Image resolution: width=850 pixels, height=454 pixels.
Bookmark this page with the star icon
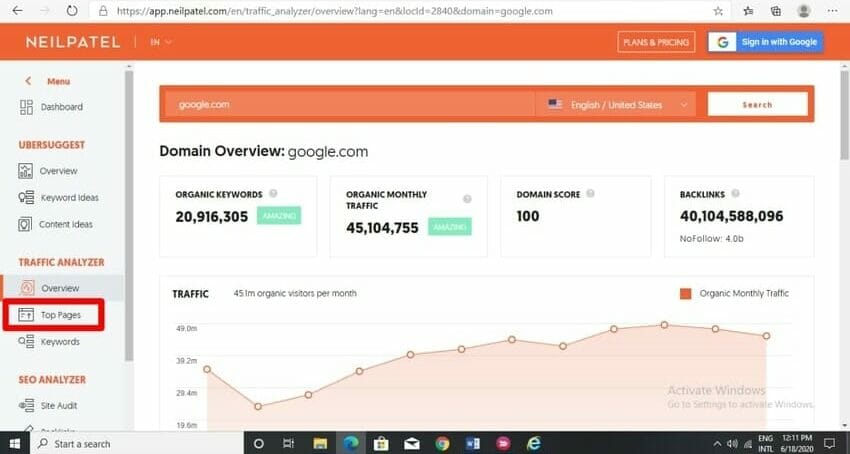(x=718, y=11)
